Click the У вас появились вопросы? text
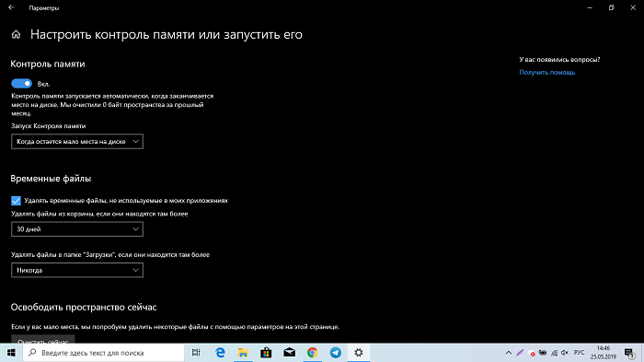The width and height of the screenshot is (644, 362). tap(559, 60)
